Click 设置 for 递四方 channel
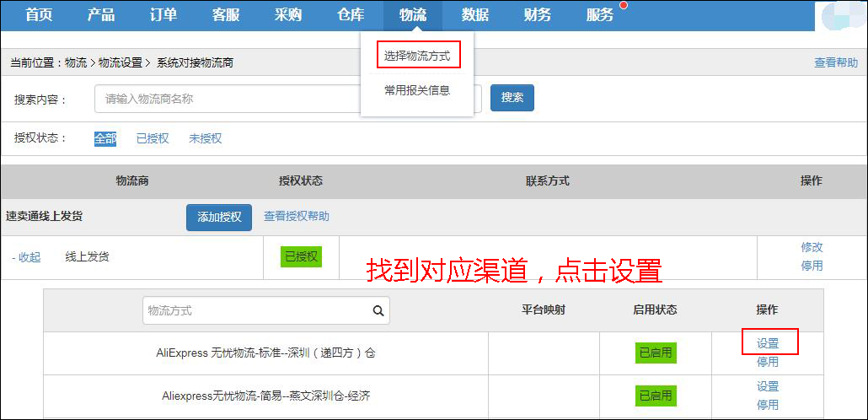The height and width of the screenshot is (420, 868). [x=768, y=343]
